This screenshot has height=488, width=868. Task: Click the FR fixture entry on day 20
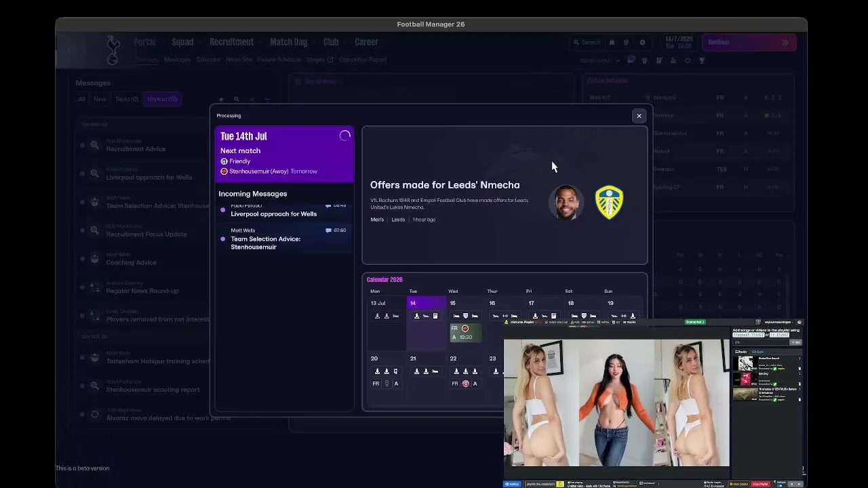(386, 384)
